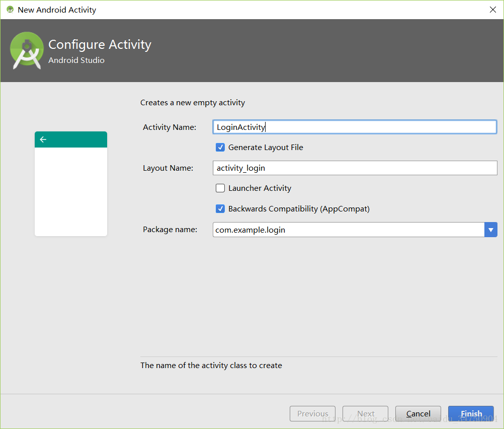Click the Android icon in the title bar

[10, 10]
